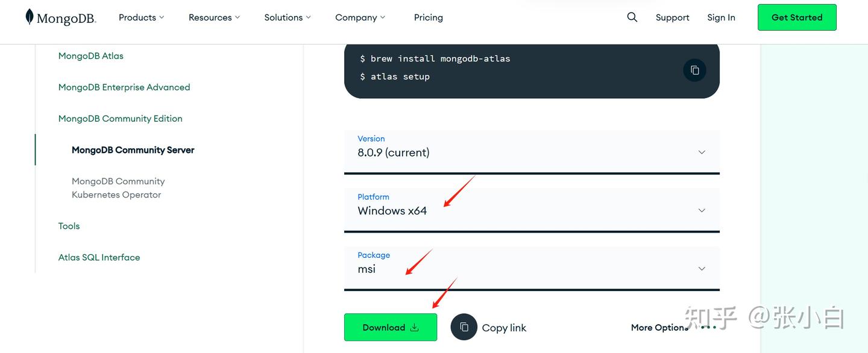Go to the Pricing page

[428, 17]
